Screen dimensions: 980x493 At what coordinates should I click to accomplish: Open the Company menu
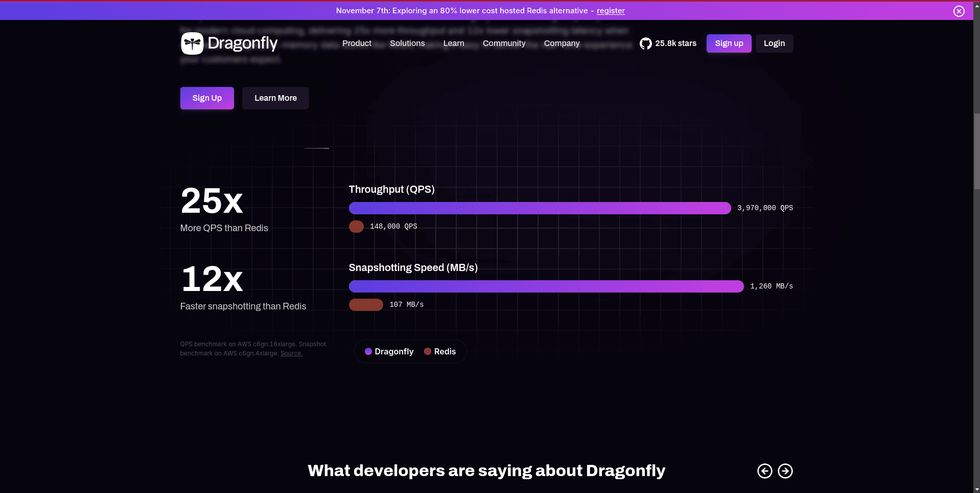click(562, 43)
